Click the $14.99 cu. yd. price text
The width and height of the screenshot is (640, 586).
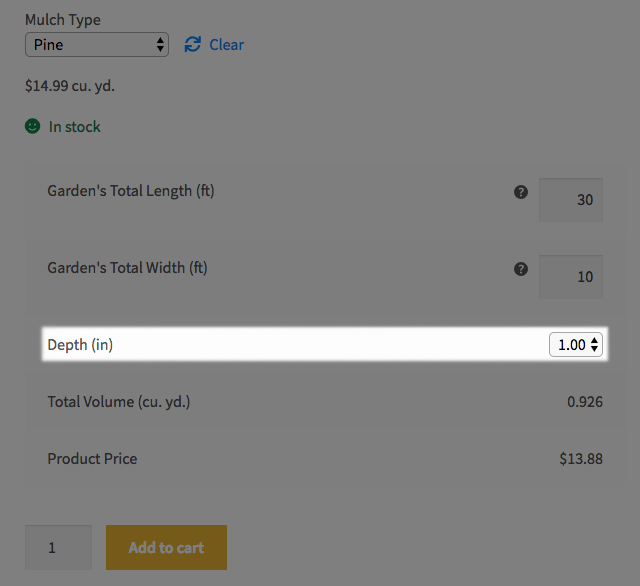[70, 86]
